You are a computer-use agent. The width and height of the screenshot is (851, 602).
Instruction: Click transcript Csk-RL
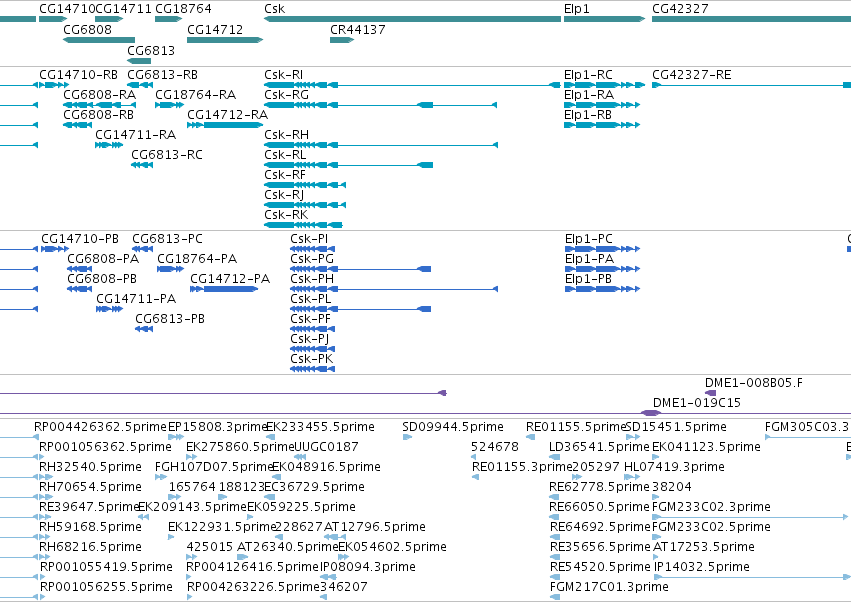click(x=348, y=165)
